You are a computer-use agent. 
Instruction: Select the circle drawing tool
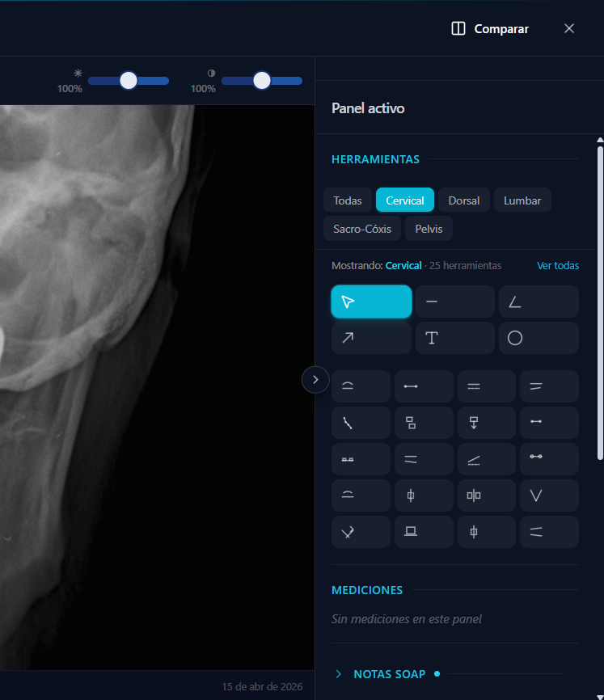coord(539,338)
